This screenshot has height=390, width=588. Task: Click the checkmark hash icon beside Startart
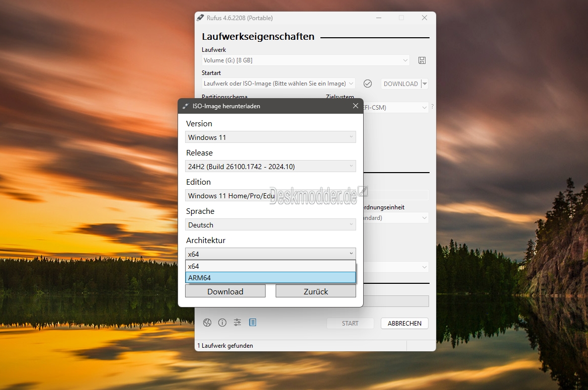pos(368,84)
